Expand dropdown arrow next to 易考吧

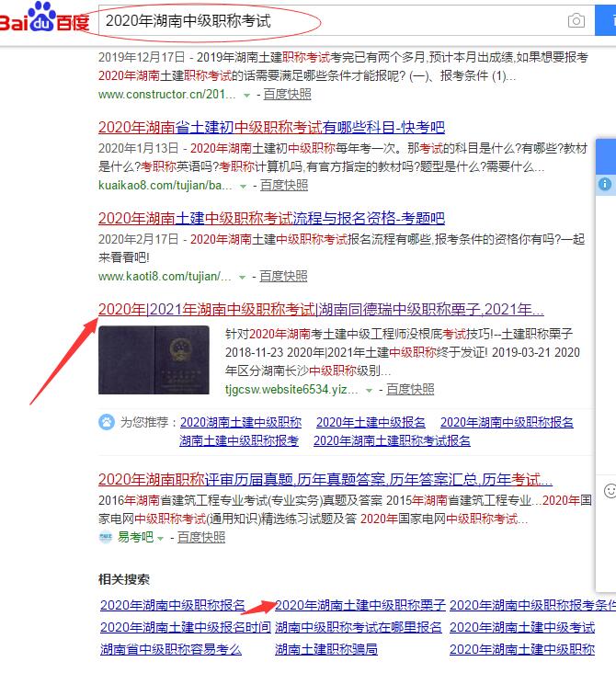coord(160,538)
